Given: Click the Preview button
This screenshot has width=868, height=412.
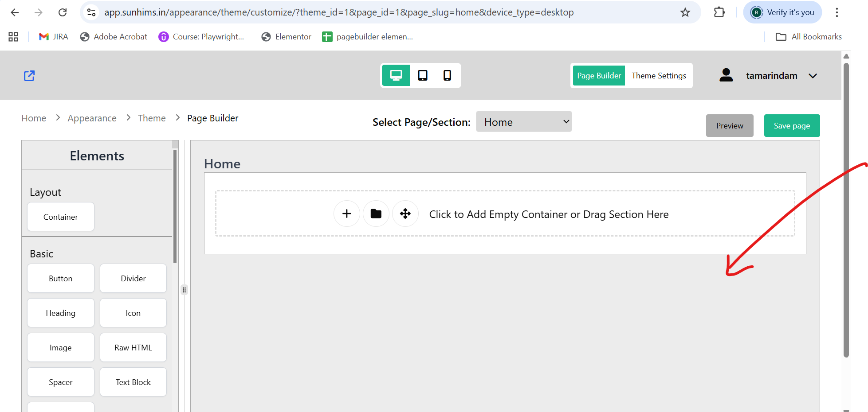Looking at the screenshot, I should (730, 126).
